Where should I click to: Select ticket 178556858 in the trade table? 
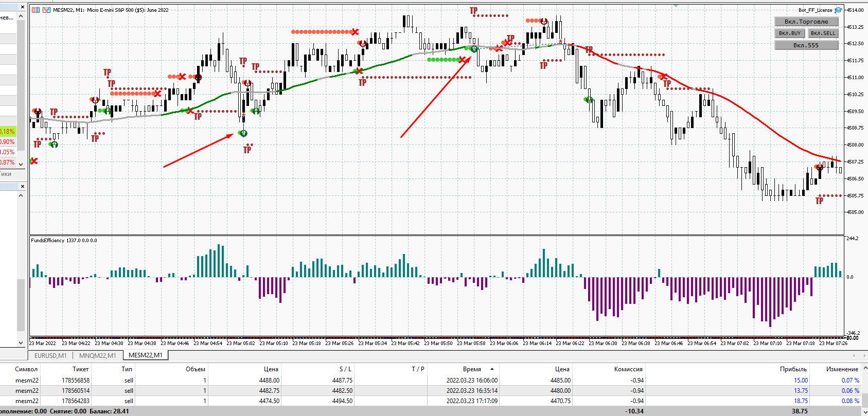(x=76, y=381)
